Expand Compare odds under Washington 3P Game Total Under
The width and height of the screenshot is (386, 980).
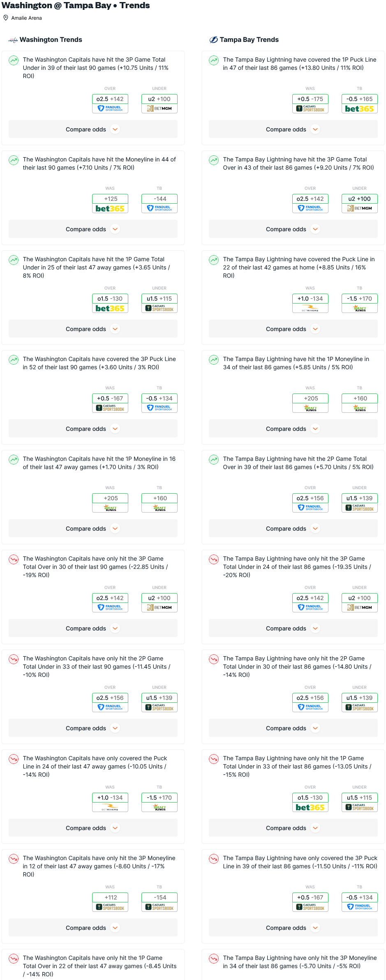[x=93, y=129]
